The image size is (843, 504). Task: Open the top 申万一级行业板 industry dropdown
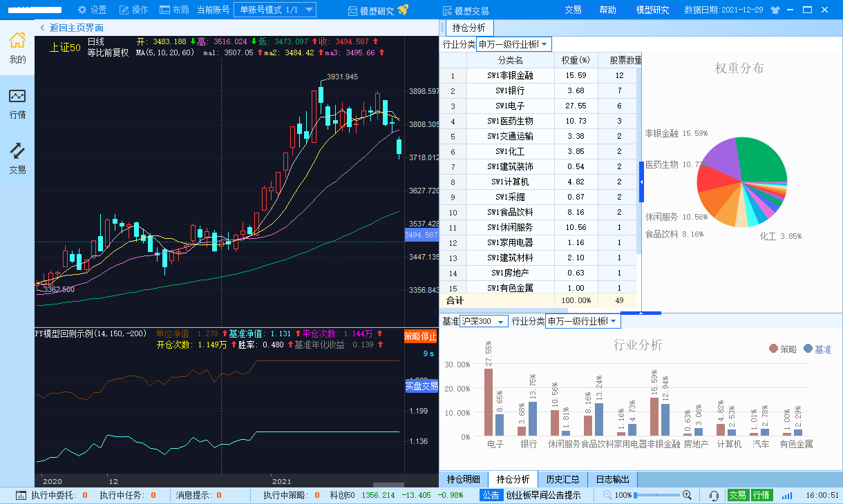pyautogui.click(x=514, y=44)
